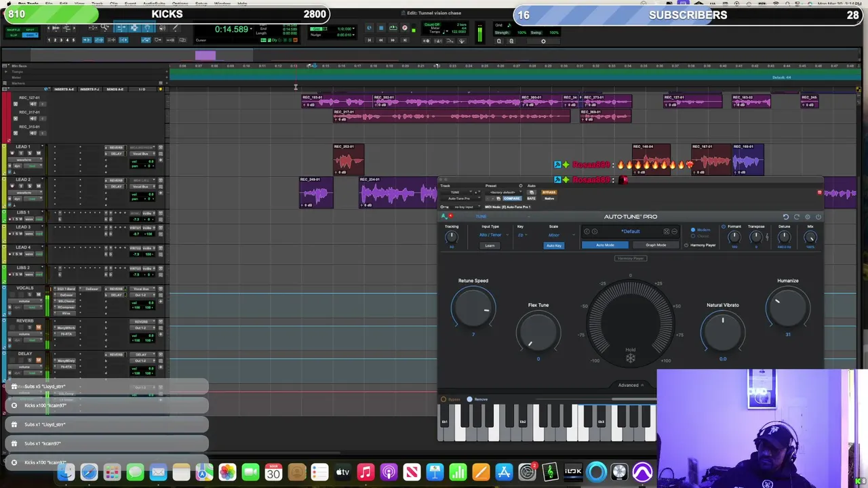The image size is (868, 488).
Task: Click the Rewind transport button
Action: coord(381,40)
